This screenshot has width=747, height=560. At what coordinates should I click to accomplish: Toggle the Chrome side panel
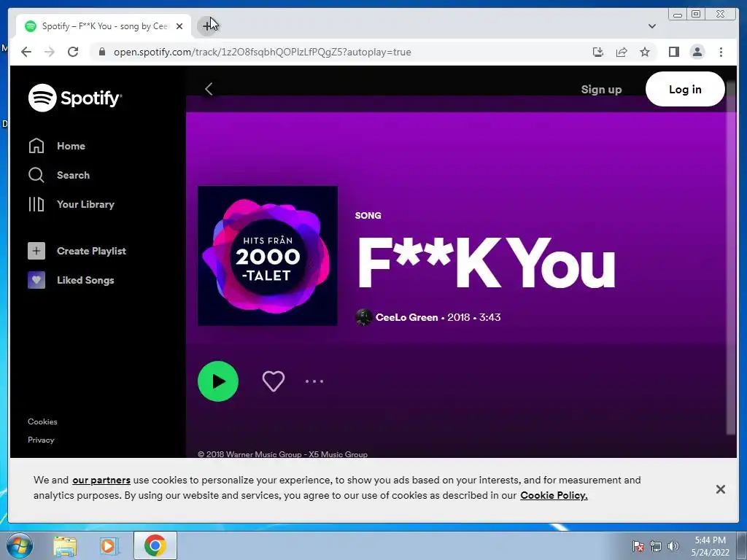(673, 52)
